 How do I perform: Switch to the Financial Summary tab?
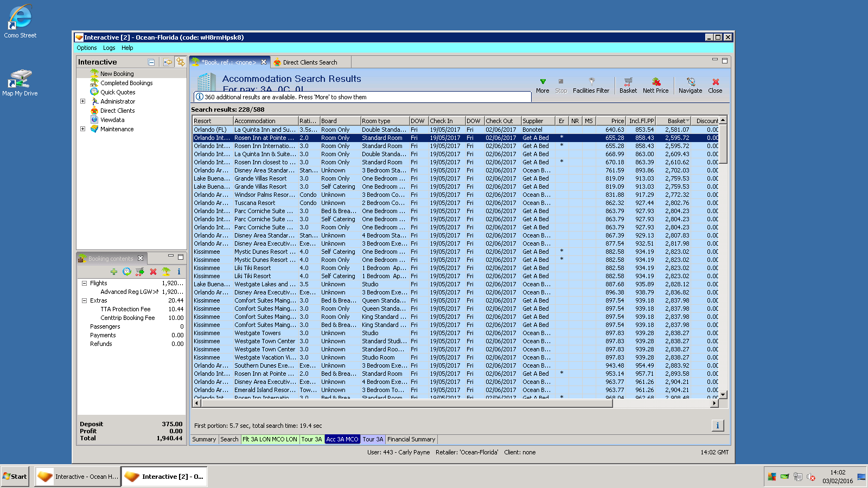[x=411, y=439]
